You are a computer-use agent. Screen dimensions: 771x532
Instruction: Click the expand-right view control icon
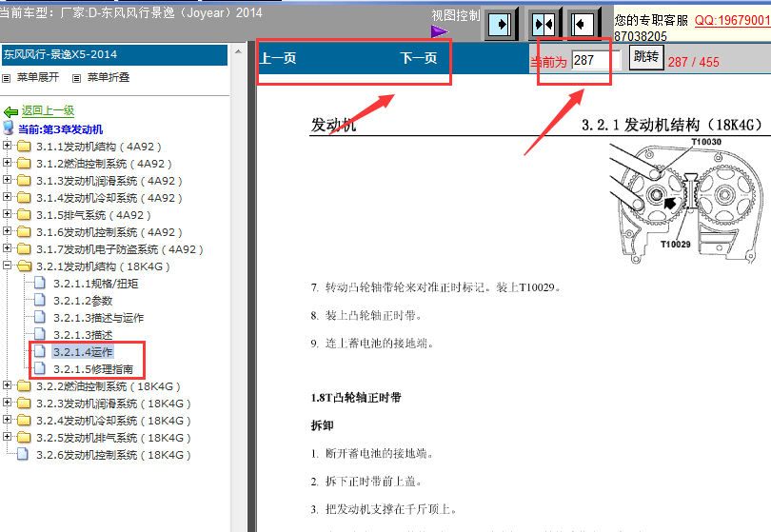click(501, 24)
